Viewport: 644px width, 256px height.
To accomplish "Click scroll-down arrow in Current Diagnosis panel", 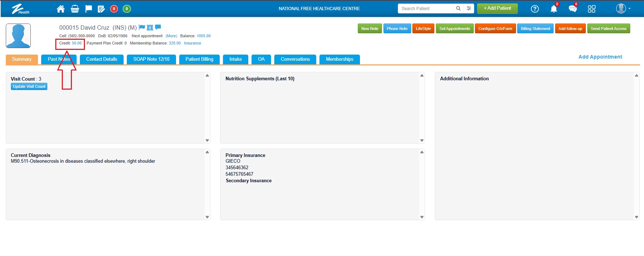I will click(207, 217).
